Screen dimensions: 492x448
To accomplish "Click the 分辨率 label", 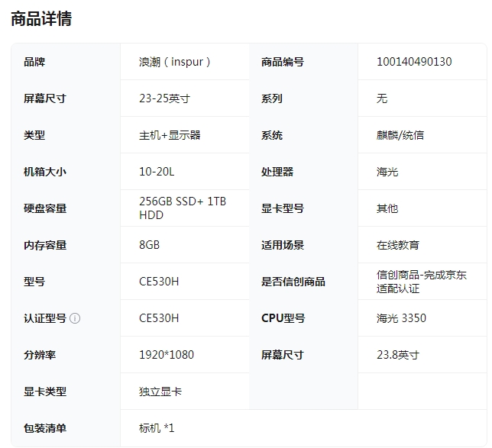I will click(40, 355).
